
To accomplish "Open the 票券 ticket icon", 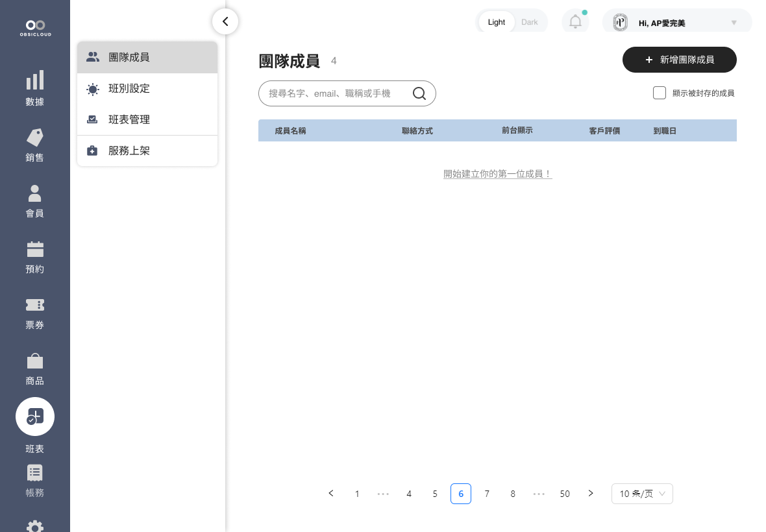I will tap(35, 305).
